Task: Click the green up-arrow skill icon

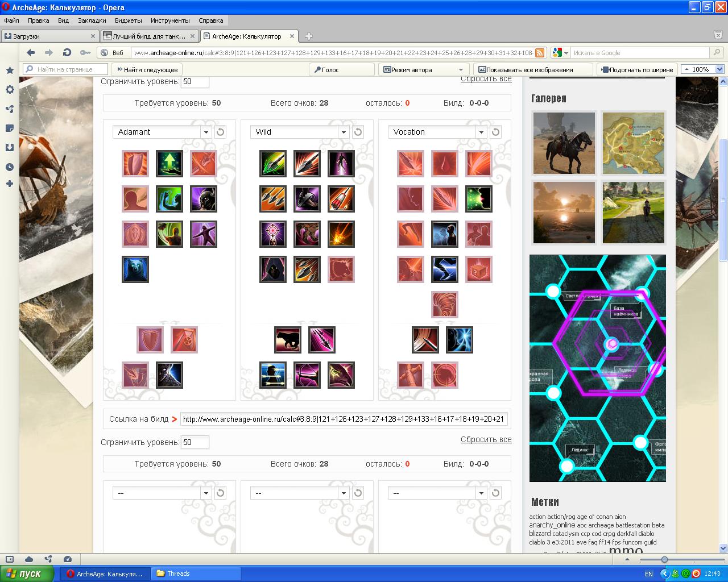Action: [169, 164]
